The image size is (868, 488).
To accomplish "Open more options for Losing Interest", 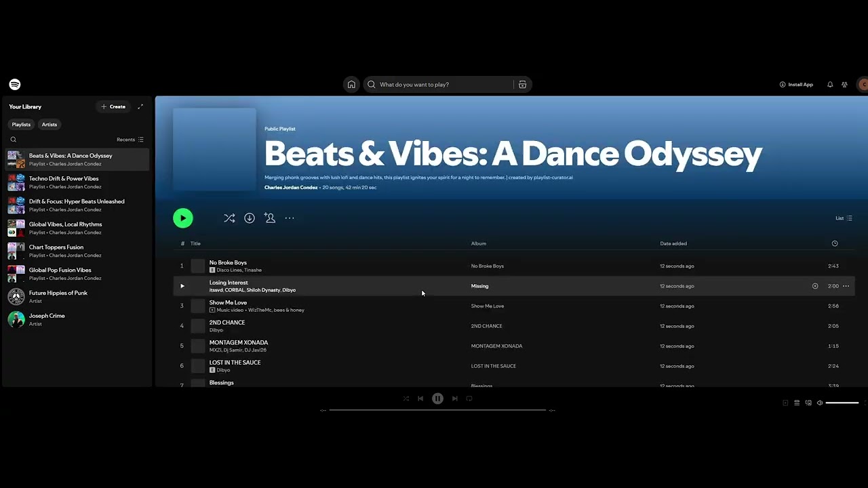I will (x=846, y=286).
